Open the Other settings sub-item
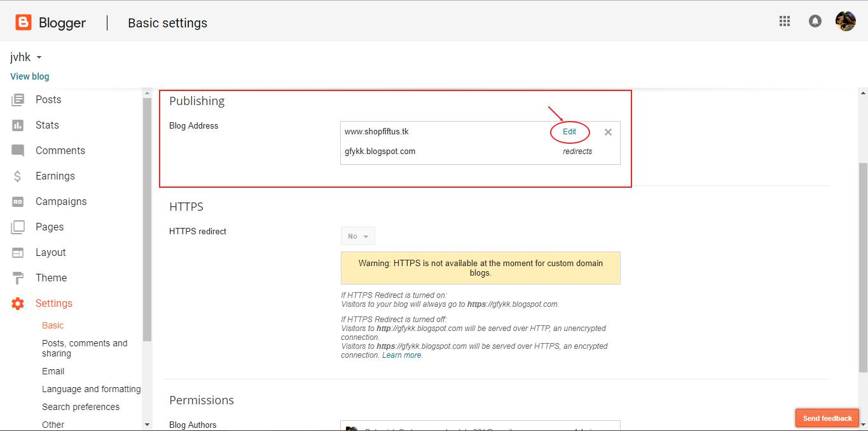This screenshot has height=431, width=868. [53, 425]
